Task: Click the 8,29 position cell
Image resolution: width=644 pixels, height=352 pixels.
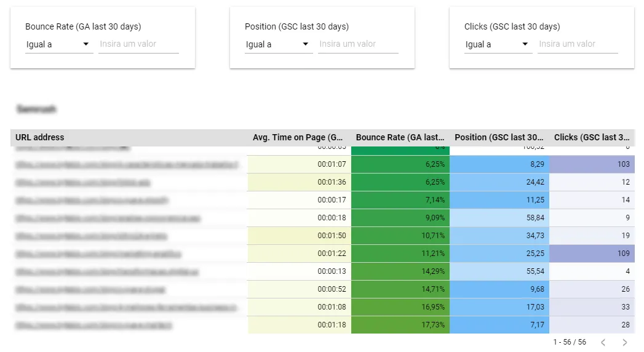Action: pyautogui.click(x=499, y=164)
